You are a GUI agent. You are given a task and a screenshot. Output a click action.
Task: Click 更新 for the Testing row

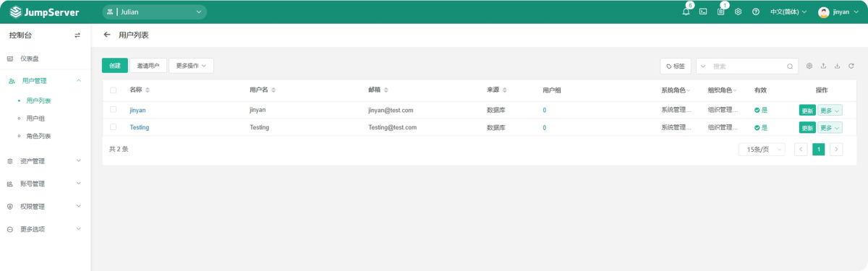coord(807,128)
